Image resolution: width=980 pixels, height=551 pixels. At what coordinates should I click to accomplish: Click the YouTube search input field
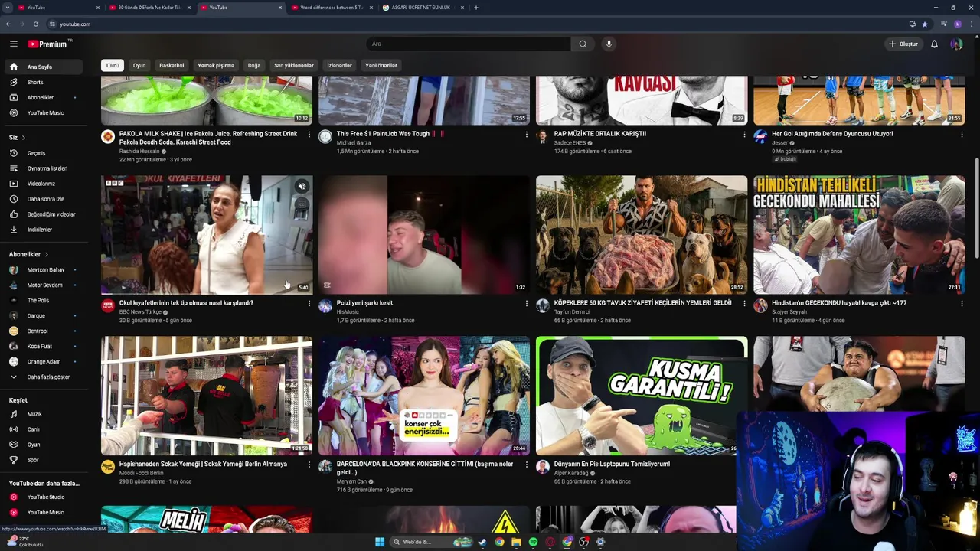point(469,44)
